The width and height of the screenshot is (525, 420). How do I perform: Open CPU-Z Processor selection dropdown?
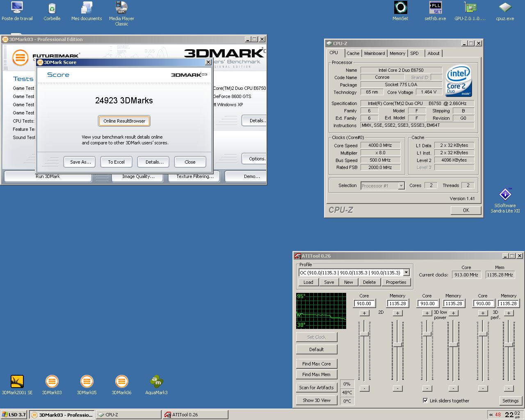coord(401,186)
